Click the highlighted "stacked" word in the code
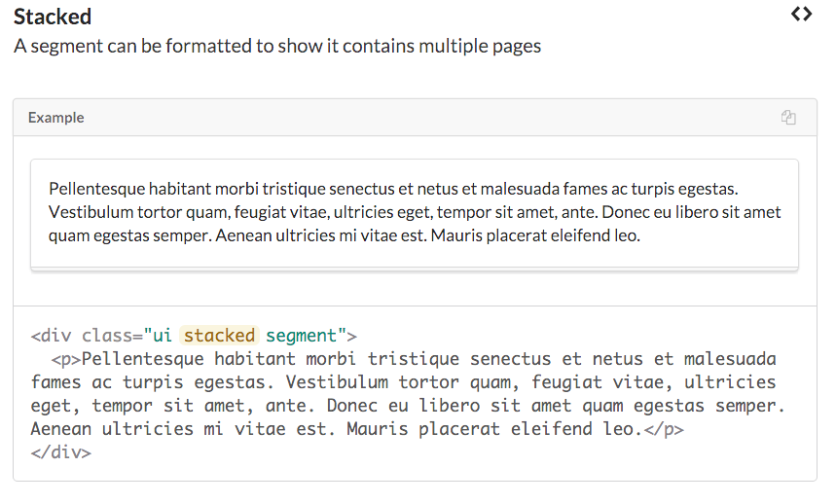 pyautogui.click(x=219, y=336)
